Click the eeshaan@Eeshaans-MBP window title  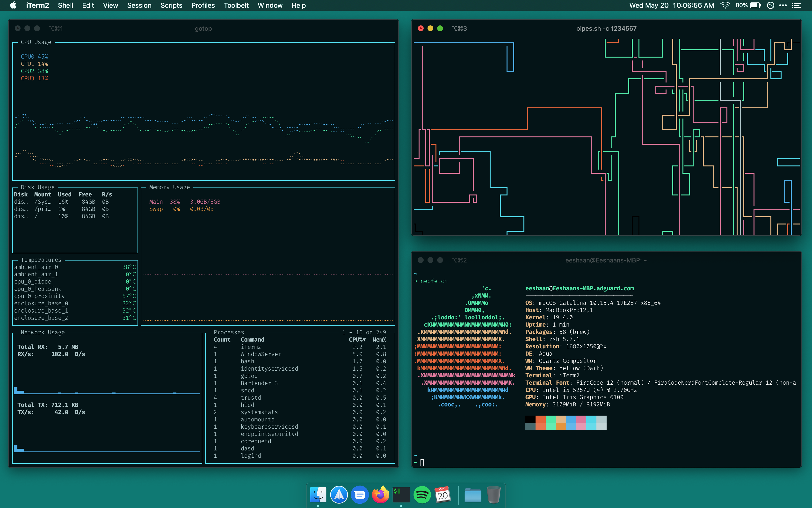click(606, 260)
